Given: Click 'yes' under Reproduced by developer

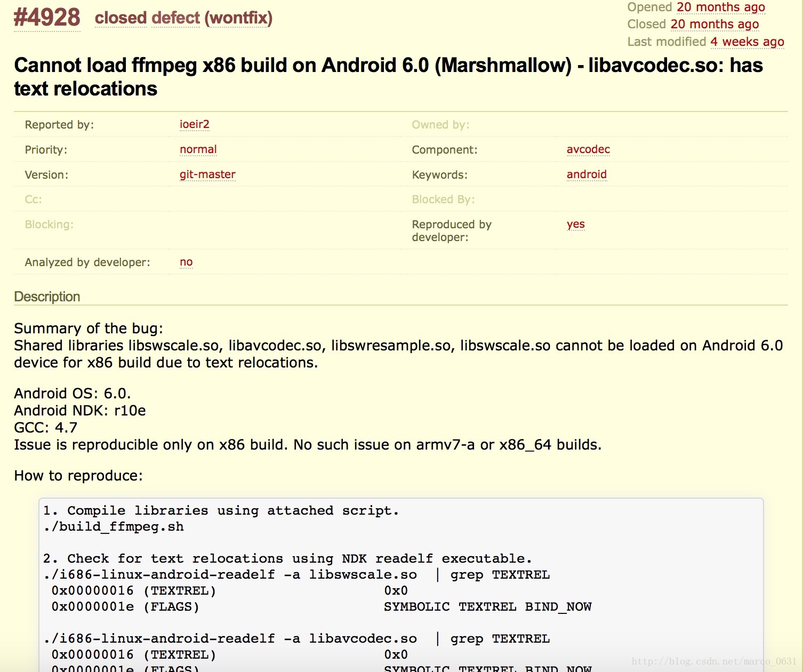Looking at the screenshot, I should [576, 224].
